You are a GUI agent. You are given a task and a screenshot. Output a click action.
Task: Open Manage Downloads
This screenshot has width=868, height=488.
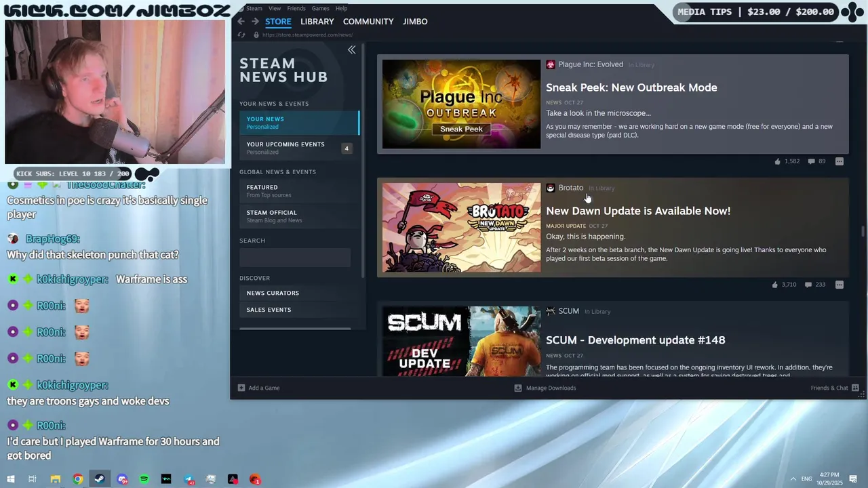[545, 388]
